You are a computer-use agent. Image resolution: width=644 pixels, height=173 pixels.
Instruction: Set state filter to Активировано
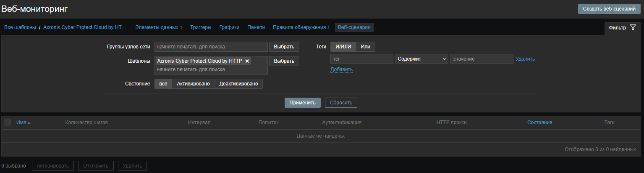(x=193, y=84)
